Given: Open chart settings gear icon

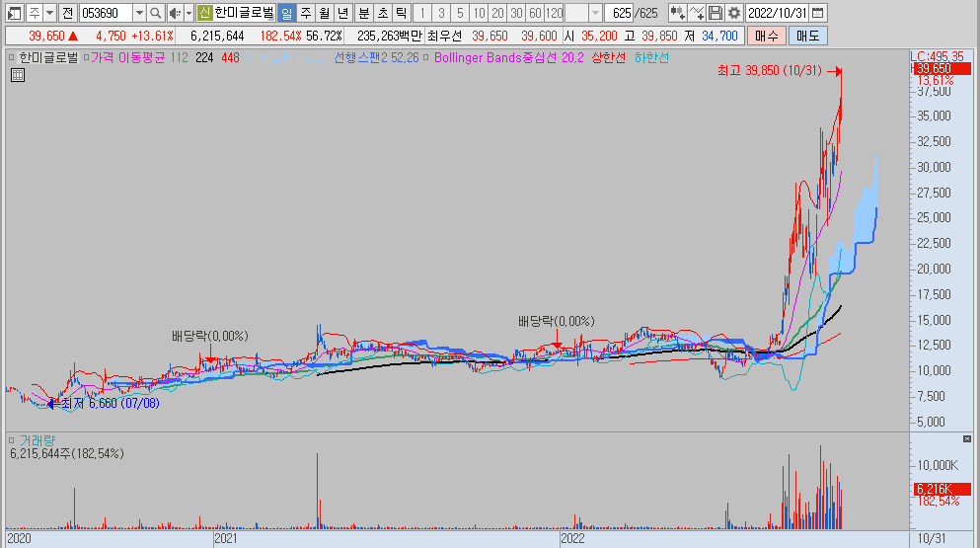Looking at the screenshot, I should (x=733, y=13).
